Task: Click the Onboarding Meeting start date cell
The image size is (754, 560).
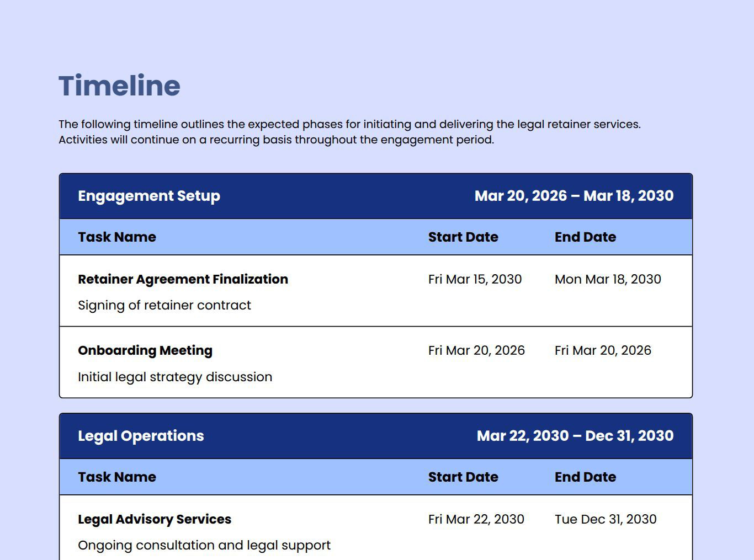Action: [476, 350]
